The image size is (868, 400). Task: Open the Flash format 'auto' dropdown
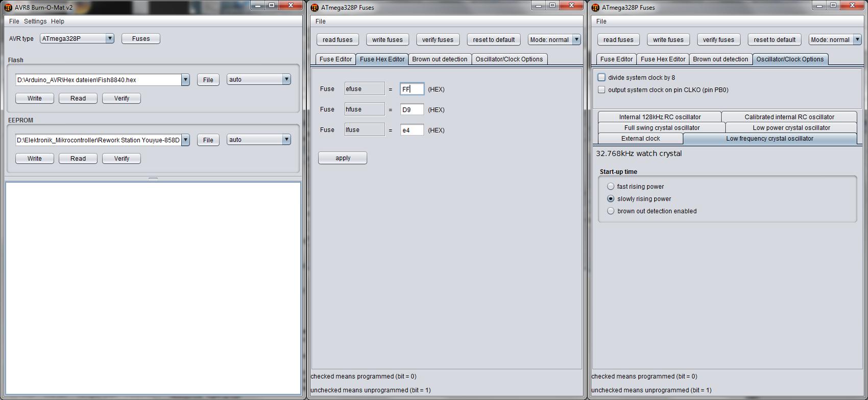coord(286,79)
